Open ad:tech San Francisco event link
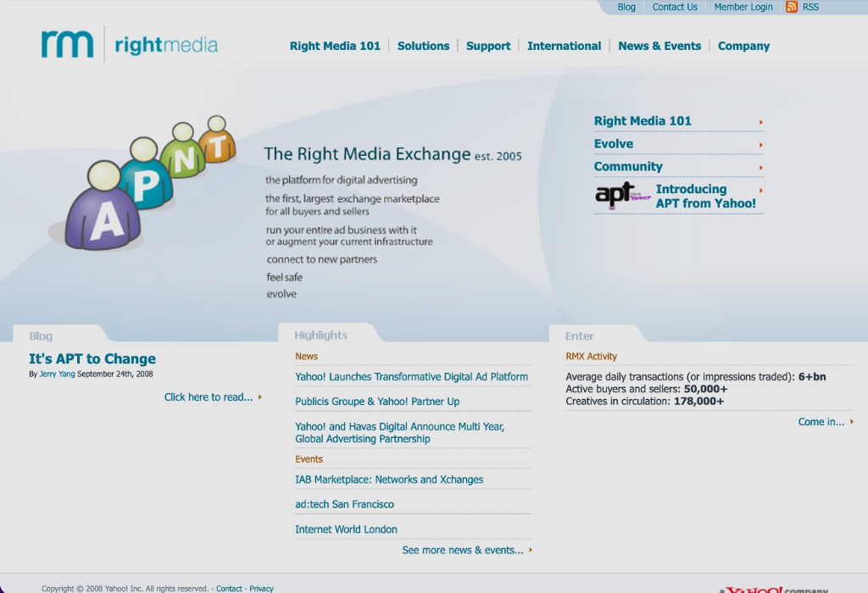868x593 pixels. click(344, 505)
